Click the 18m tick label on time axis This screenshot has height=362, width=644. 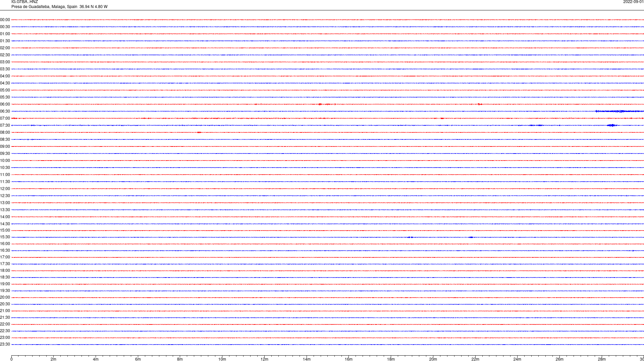click(391, 359)
